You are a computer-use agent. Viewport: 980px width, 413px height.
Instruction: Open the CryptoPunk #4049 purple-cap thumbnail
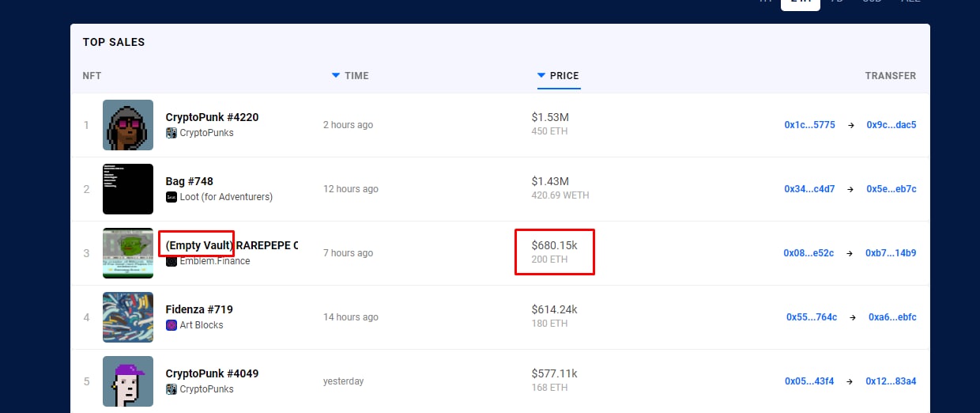point(128,381)
